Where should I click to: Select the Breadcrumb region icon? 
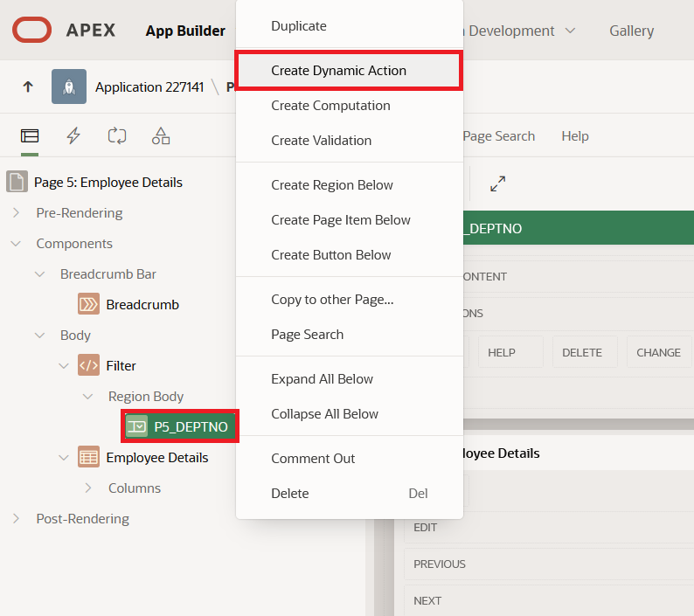pos(88,304)
